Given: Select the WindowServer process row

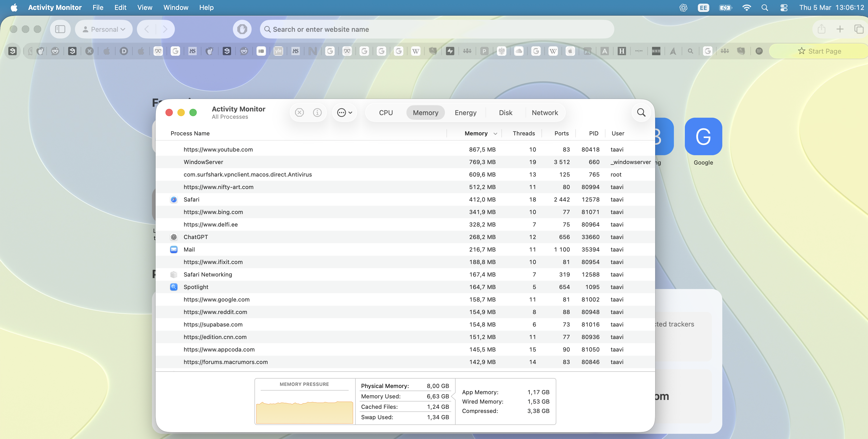Looking at the screenshot, I should pyautogui.click(x=405, y=162).
